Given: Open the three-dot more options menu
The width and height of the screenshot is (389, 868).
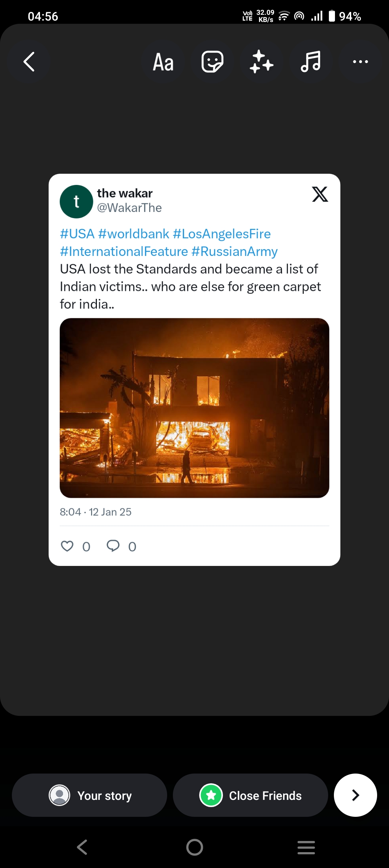Looking at the screenshot, I should [360, 62].
